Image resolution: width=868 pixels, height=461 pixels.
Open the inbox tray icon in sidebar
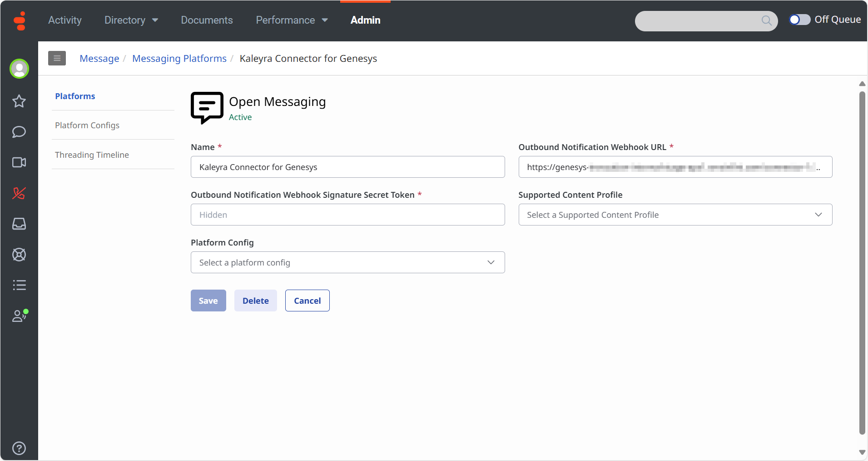19,224
